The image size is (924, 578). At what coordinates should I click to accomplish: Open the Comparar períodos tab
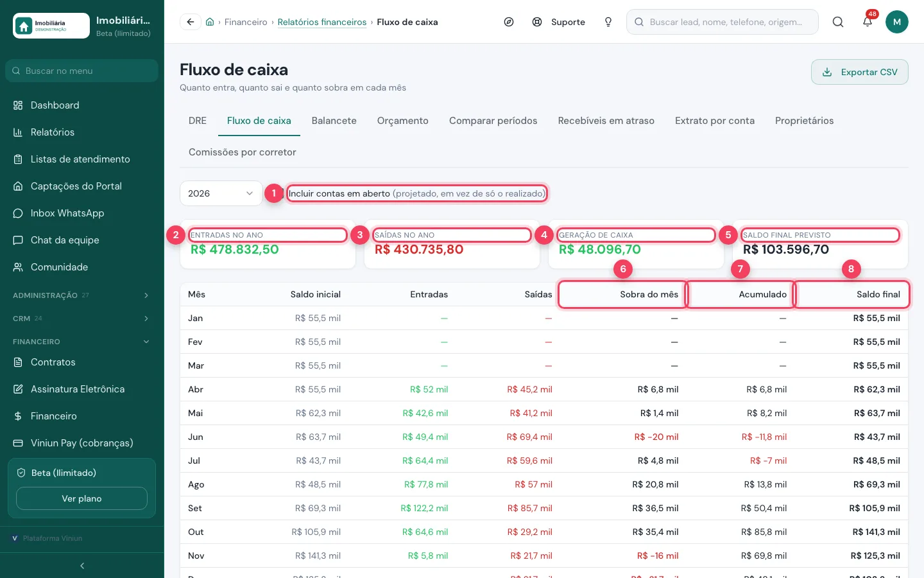tap(493, 121)
